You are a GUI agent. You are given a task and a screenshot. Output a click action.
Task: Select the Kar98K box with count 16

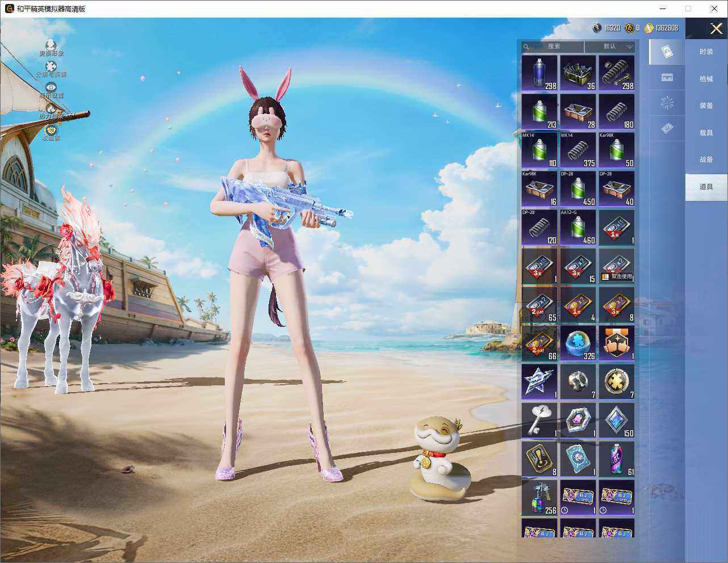point(539,189)
